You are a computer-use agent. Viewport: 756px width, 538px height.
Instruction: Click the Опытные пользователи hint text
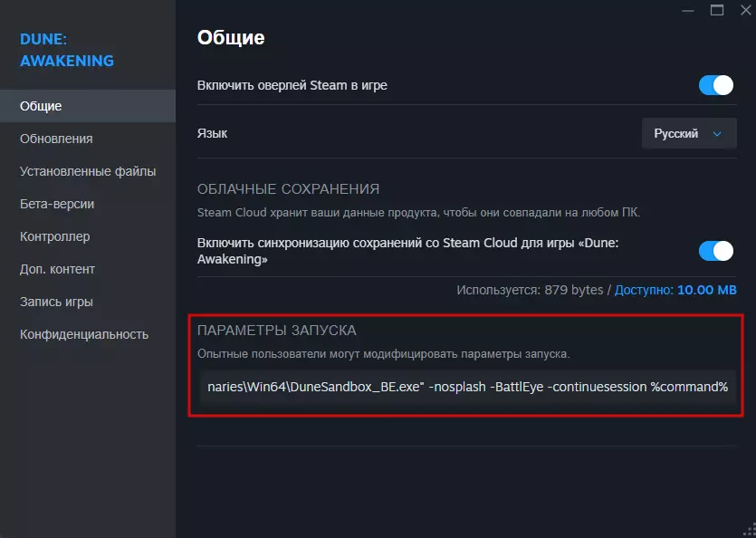[x=383, y=354]
